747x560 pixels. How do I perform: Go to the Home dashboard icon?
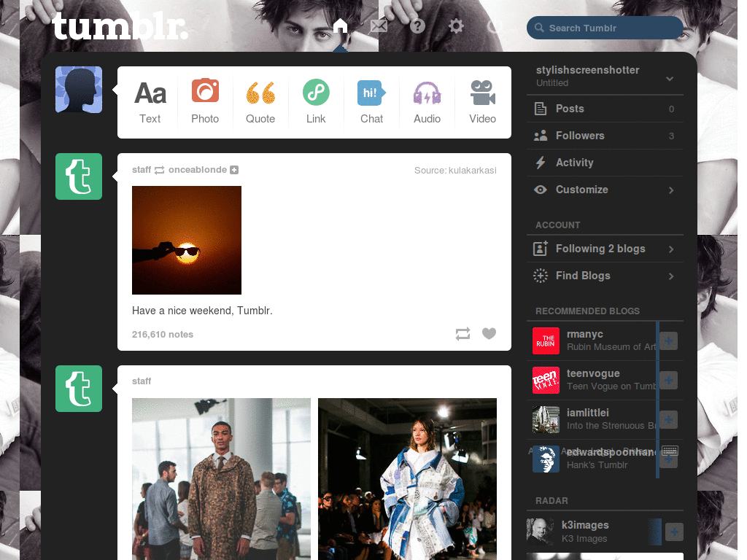(340, 26)
